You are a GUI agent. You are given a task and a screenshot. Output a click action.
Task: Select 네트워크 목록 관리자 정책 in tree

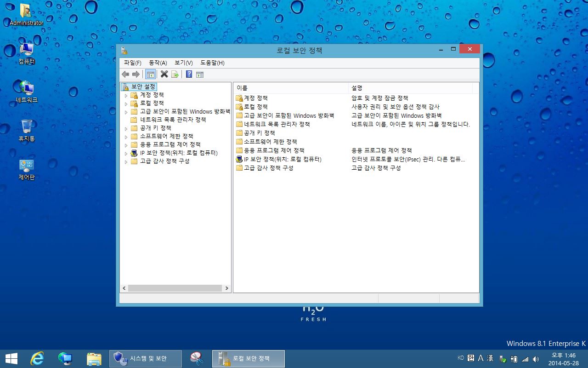[x=173, y=120]
